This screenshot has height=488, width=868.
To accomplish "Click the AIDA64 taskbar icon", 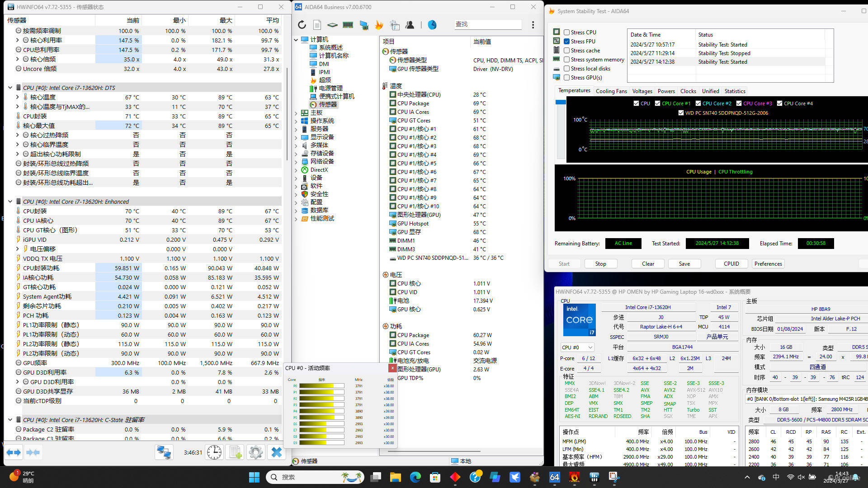I will tap(555, 477).
